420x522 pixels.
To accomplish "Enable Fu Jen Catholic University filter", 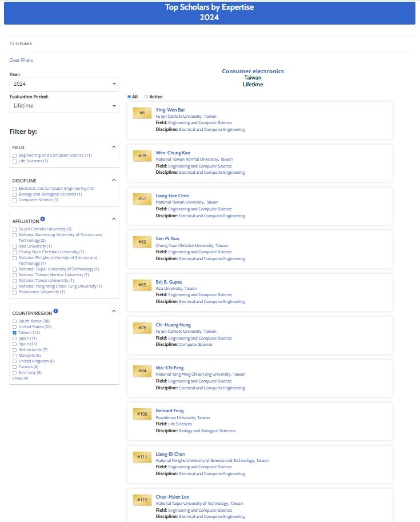I will coord(14,229).
